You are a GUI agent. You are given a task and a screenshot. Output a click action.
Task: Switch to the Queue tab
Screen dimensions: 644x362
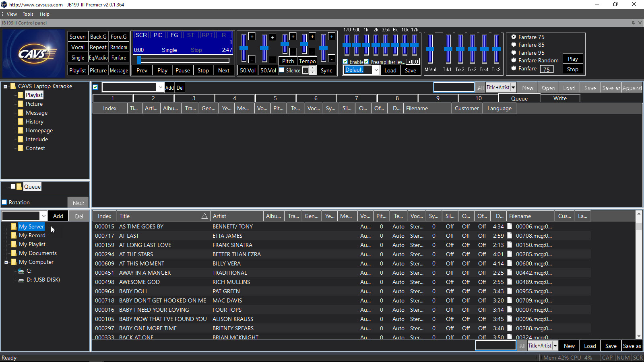[519, 98]
